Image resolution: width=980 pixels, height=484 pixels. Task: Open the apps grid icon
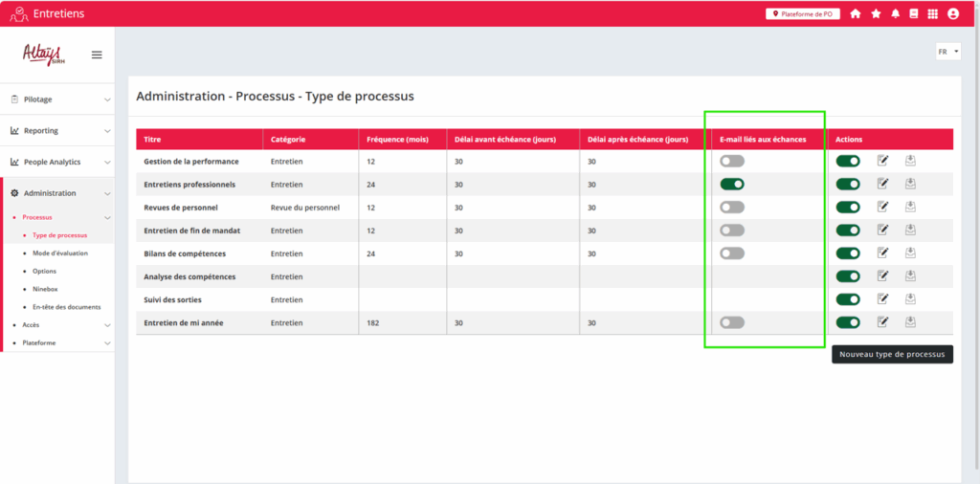932,13
